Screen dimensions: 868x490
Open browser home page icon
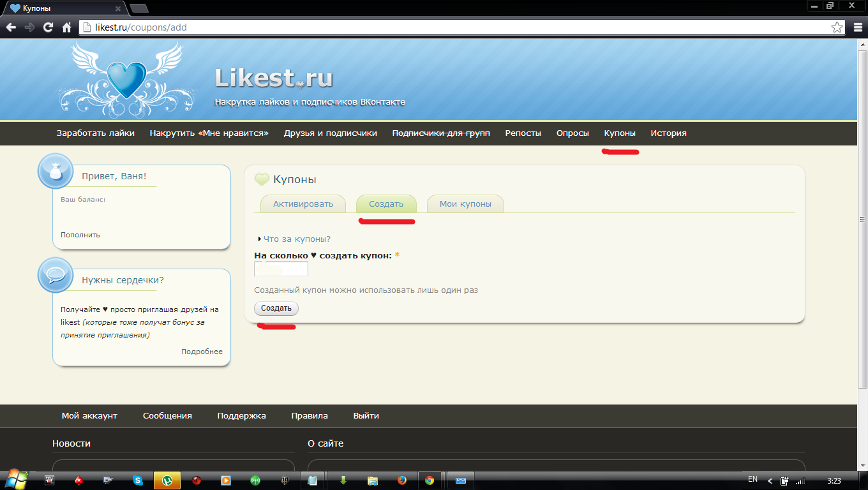pyautogui.click(x=66, y=27)
